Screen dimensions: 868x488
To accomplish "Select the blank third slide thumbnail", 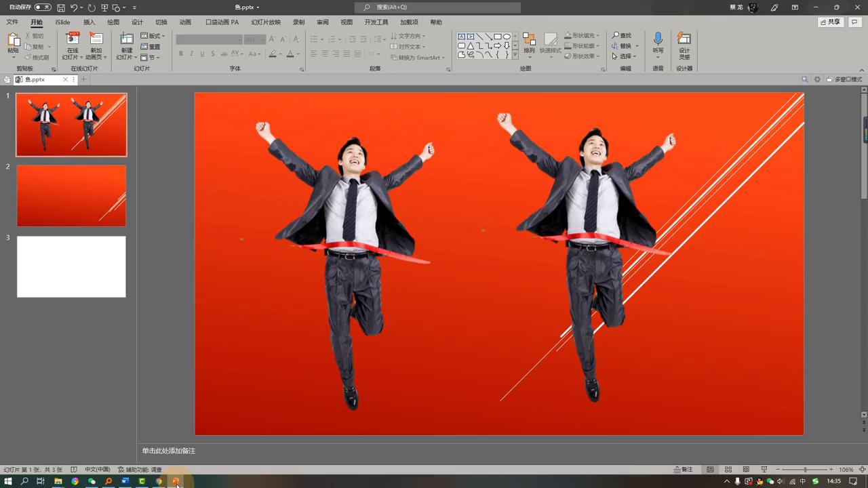I will (71, 266).
